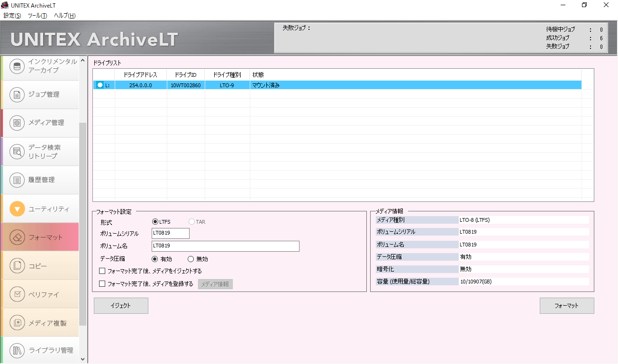Open ジョブ管理 via its document icon
618x364 pixels.
point(17,95)
